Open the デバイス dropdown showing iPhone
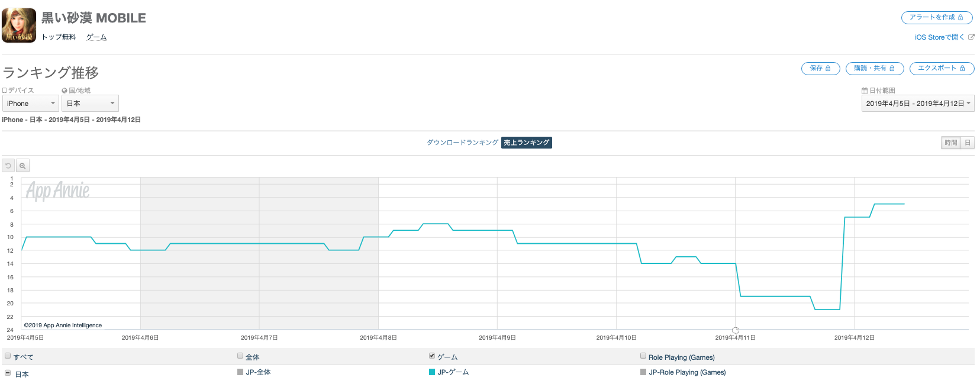980x390 pixels. [30, 104]
